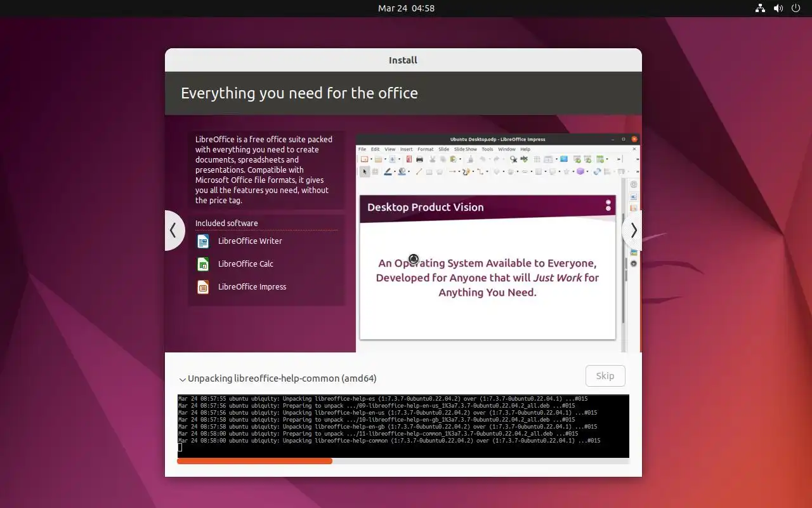Click the 'Install' window title
Screen dimensions: 812x508
[403, 60]
